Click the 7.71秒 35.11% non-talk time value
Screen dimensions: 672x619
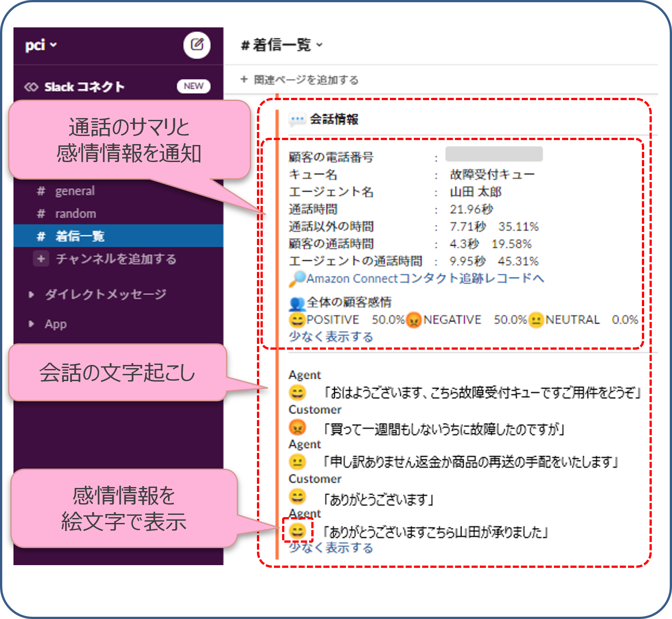(494, 227)
